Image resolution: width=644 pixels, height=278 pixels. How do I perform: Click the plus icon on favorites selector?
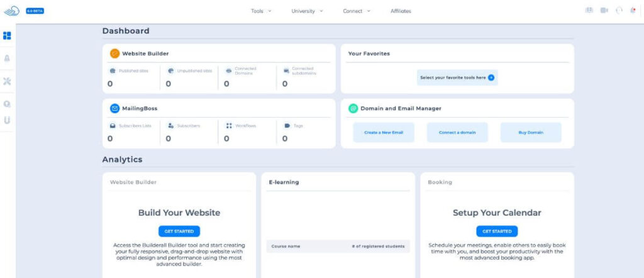coord(491,77)
